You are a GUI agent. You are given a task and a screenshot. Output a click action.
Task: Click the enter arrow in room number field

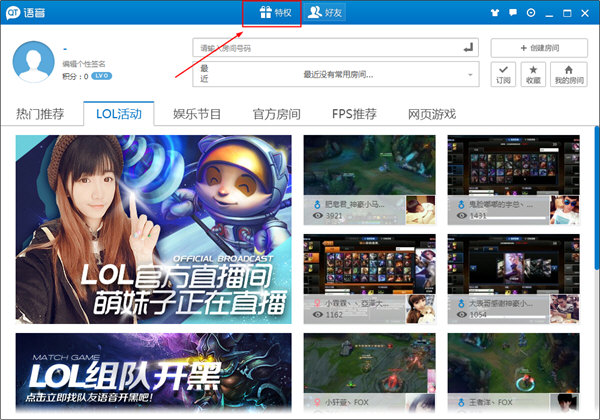468,47
